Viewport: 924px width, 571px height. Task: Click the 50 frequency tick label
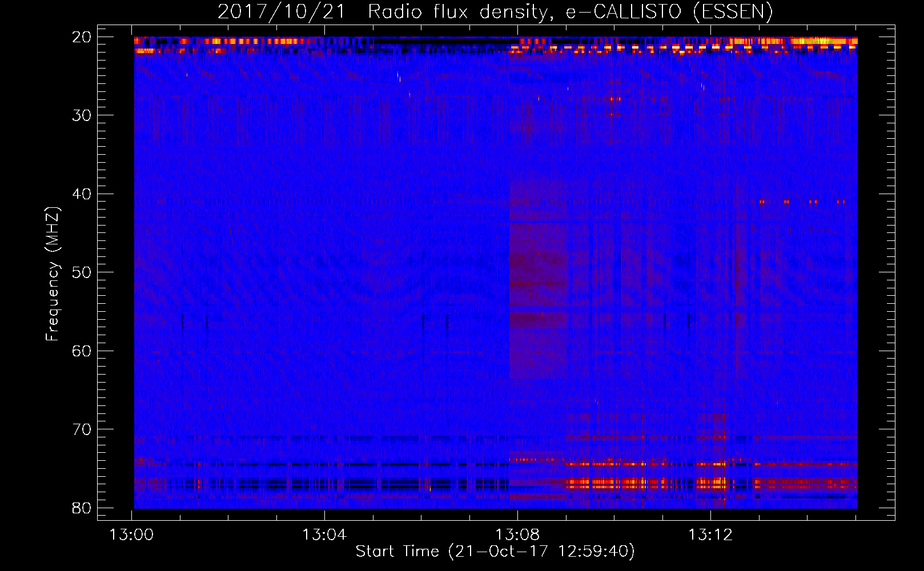click(82, 272)
